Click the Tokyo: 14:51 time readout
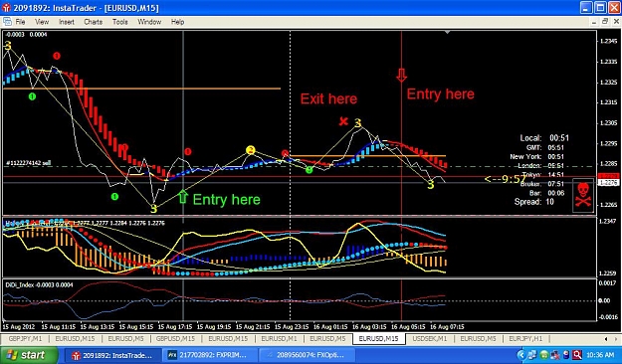The image size is (622, 364). pos(542,175)
